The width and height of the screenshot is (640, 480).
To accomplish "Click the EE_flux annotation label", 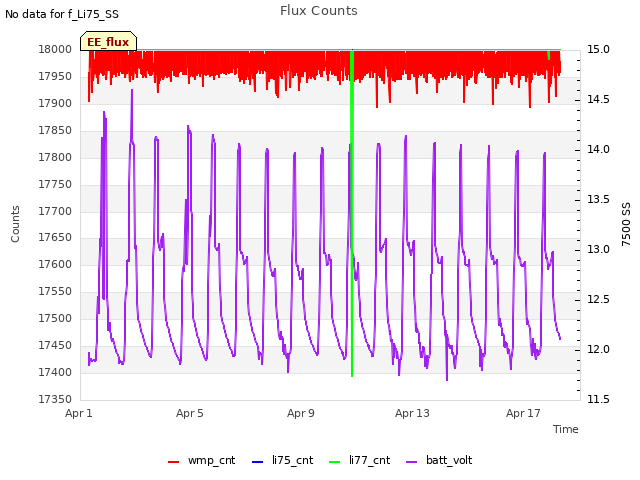I will [108, 42].
